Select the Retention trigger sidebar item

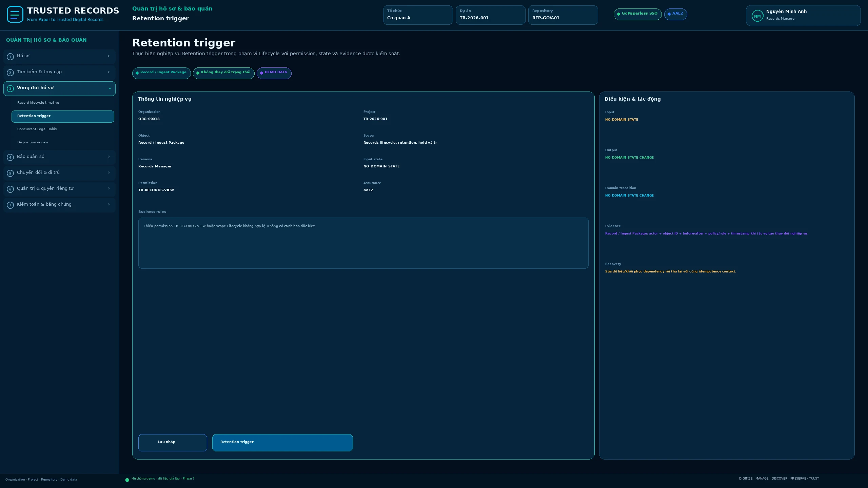pos(63,116)
